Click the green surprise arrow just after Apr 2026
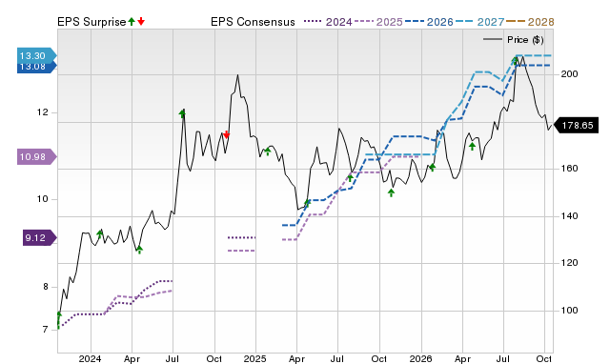This screenshot has height=364, width=610. point(472,146)
